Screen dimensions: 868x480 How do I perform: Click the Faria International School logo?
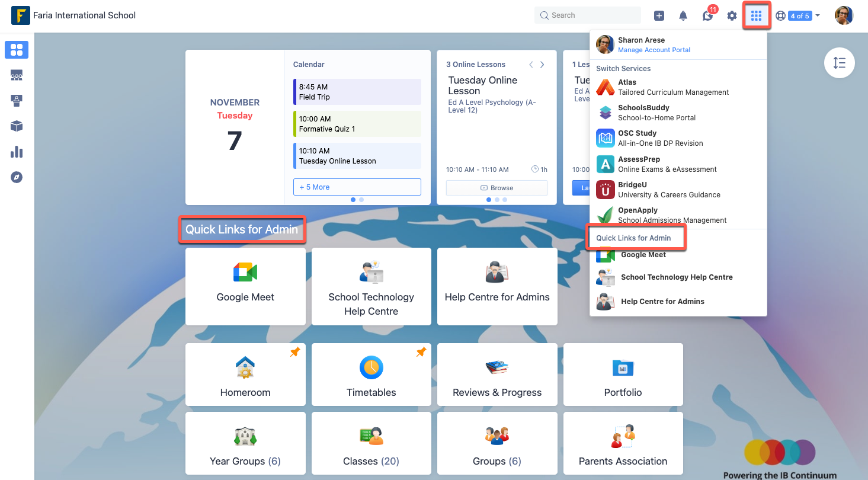pyautogui.click(x=21, y=15)
